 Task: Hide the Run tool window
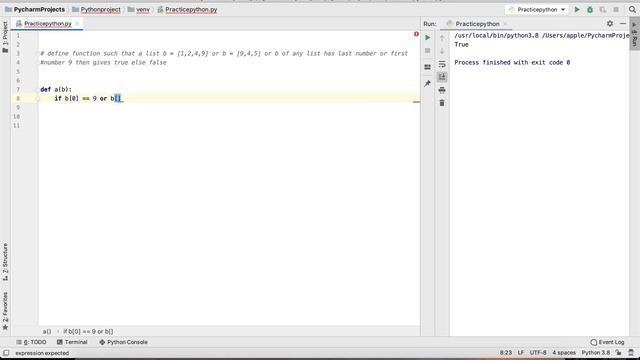click(623, 24)
